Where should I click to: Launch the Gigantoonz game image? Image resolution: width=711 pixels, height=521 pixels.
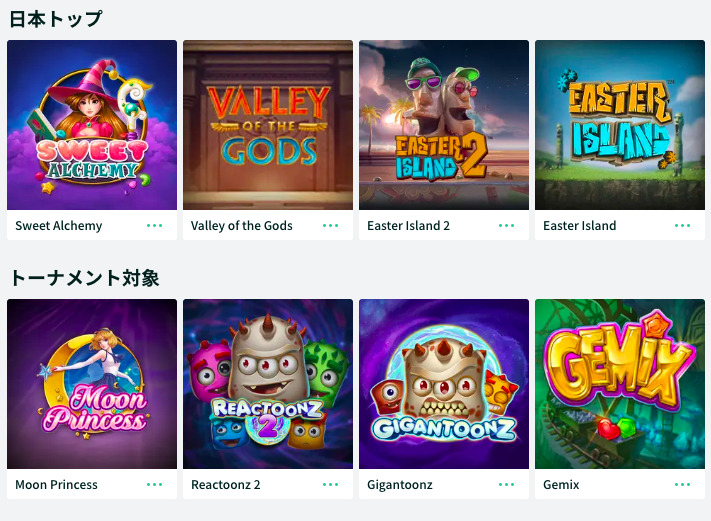pos(444,384)
